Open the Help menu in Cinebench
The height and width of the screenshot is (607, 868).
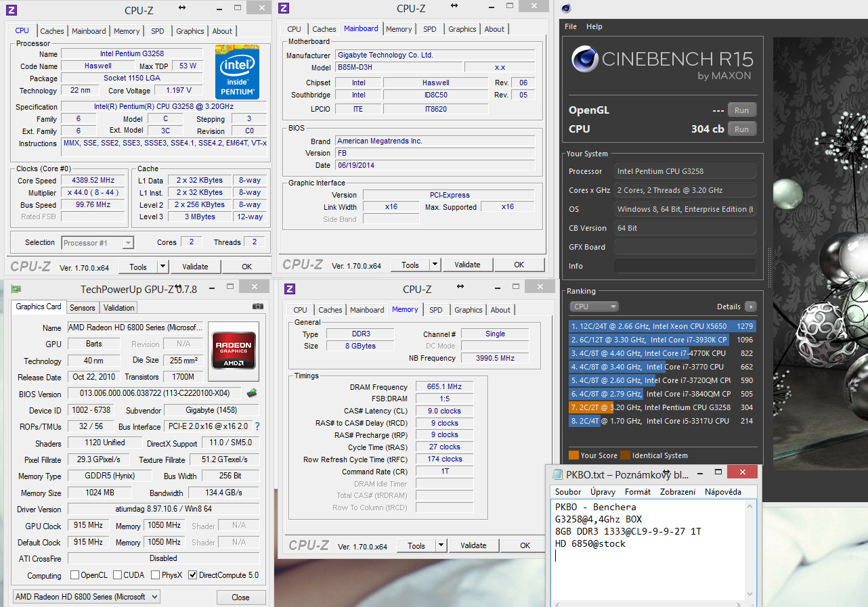594,26
